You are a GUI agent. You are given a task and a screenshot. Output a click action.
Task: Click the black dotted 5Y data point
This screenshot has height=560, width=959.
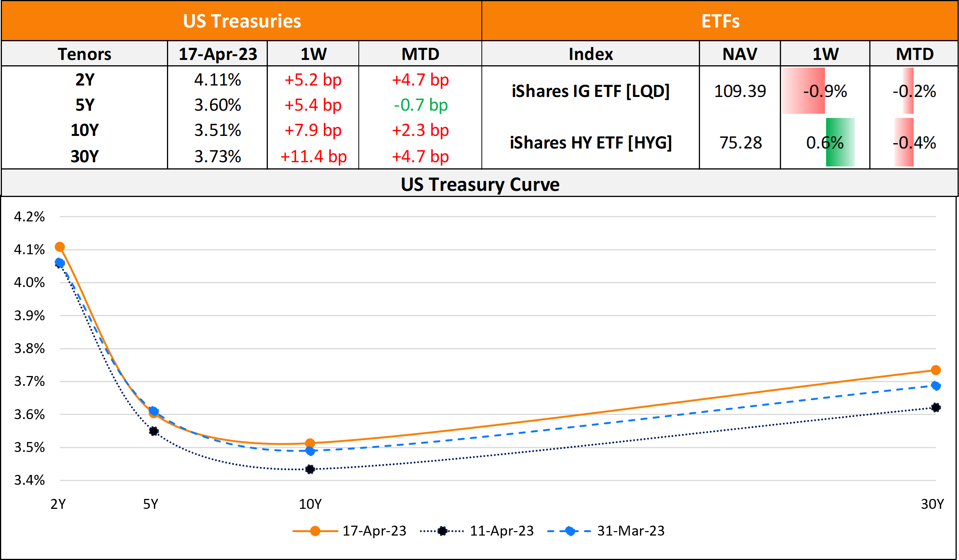click(x=154, y=431)
